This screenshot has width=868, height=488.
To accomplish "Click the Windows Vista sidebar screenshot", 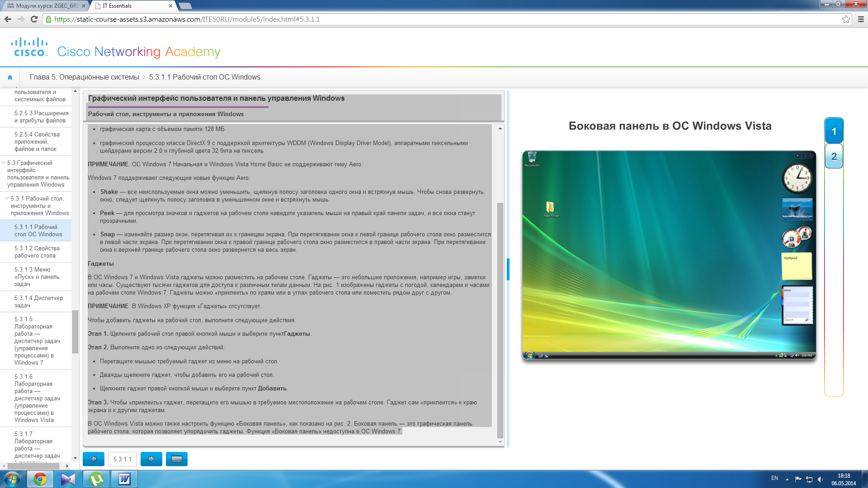I will (669, 255).
